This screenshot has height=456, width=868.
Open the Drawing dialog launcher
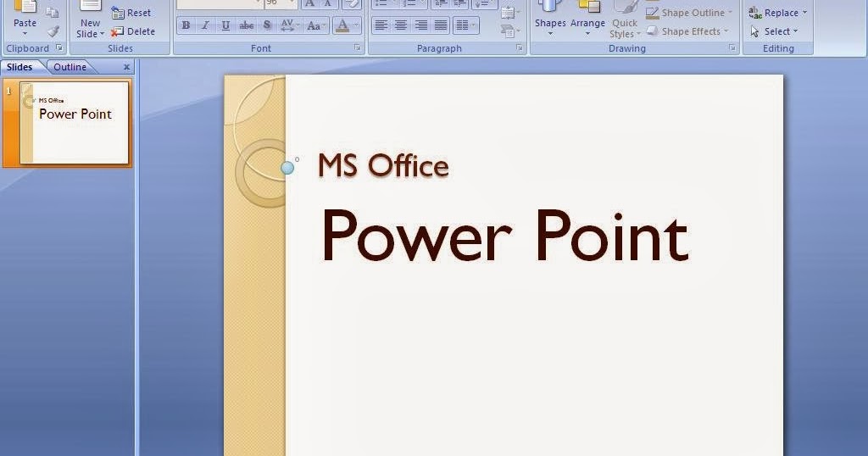[732, 48]
